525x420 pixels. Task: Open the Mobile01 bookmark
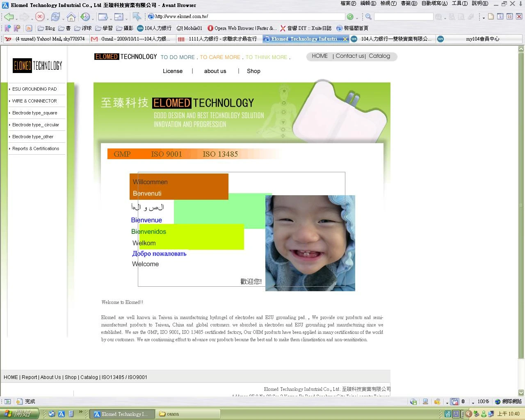point(189,28)
